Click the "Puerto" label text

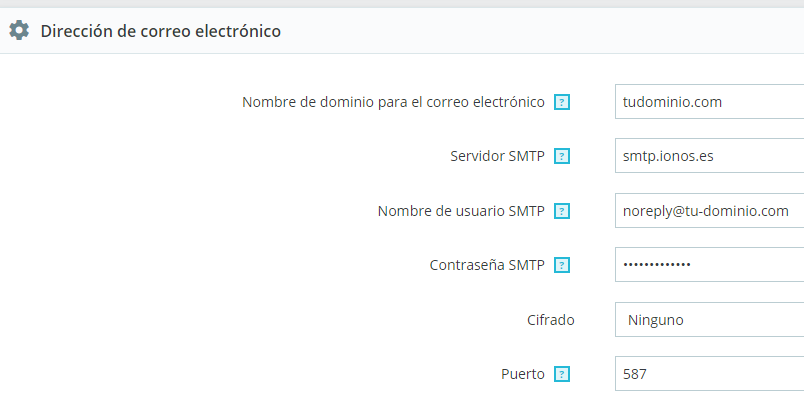tap(523, 375)
